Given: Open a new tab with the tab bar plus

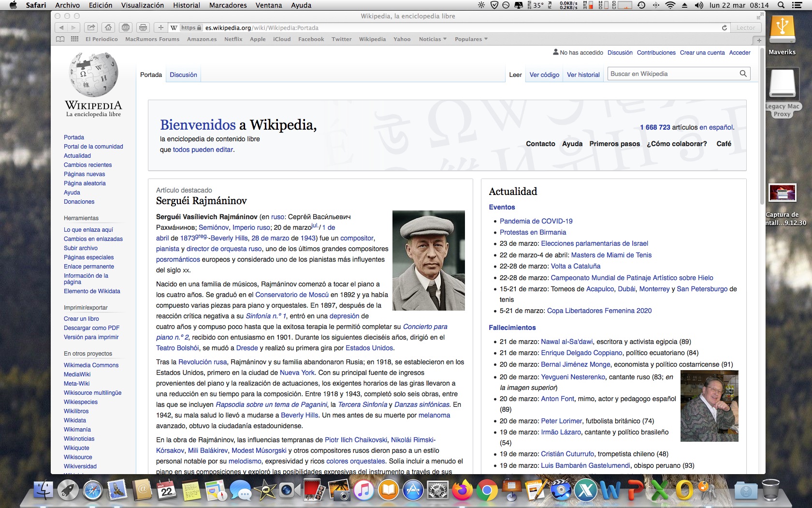Looking at the screenshot, I should click(759, 40).
